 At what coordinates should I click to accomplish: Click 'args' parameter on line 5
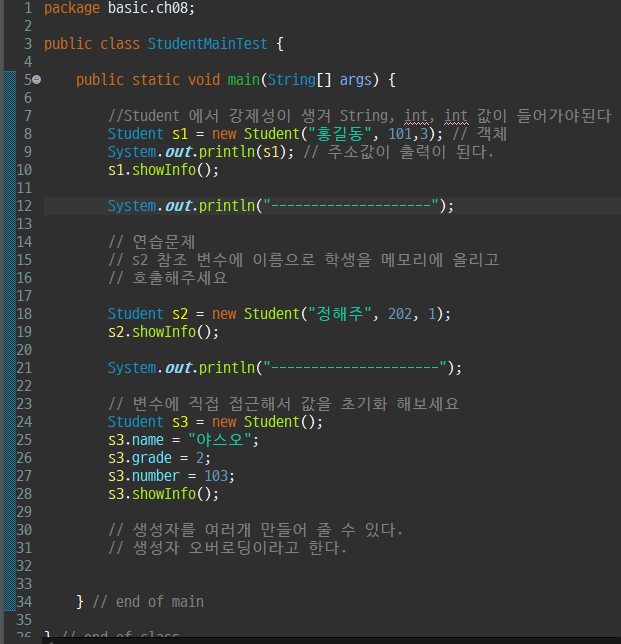[356, 80]
